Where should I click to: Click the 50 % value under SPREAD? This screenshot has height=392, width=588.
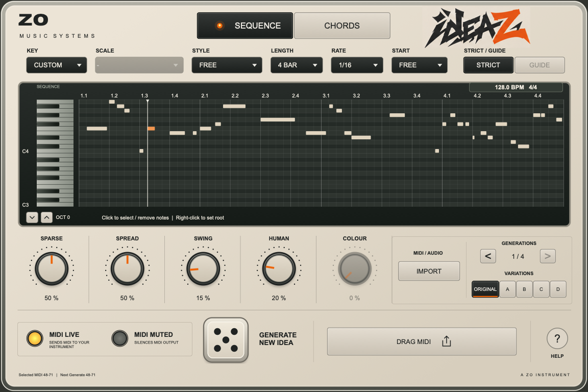pos(127,298)
